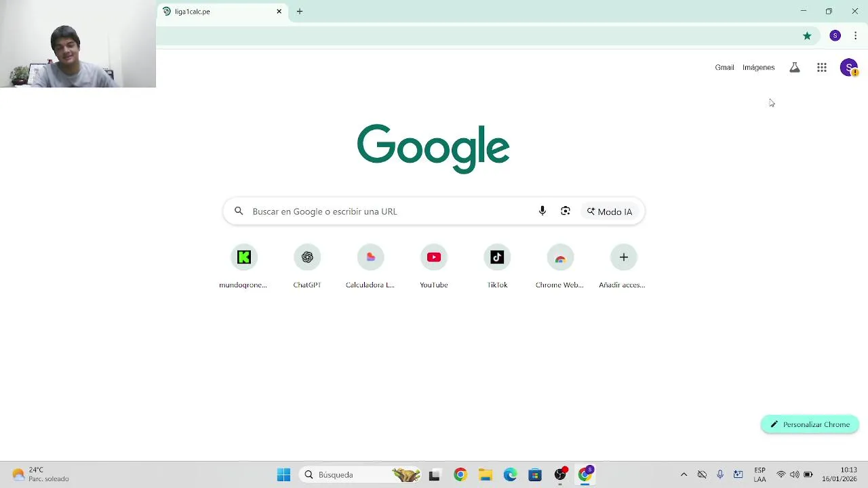Open Chrome's three-dot menu

(x=856, y=36)
